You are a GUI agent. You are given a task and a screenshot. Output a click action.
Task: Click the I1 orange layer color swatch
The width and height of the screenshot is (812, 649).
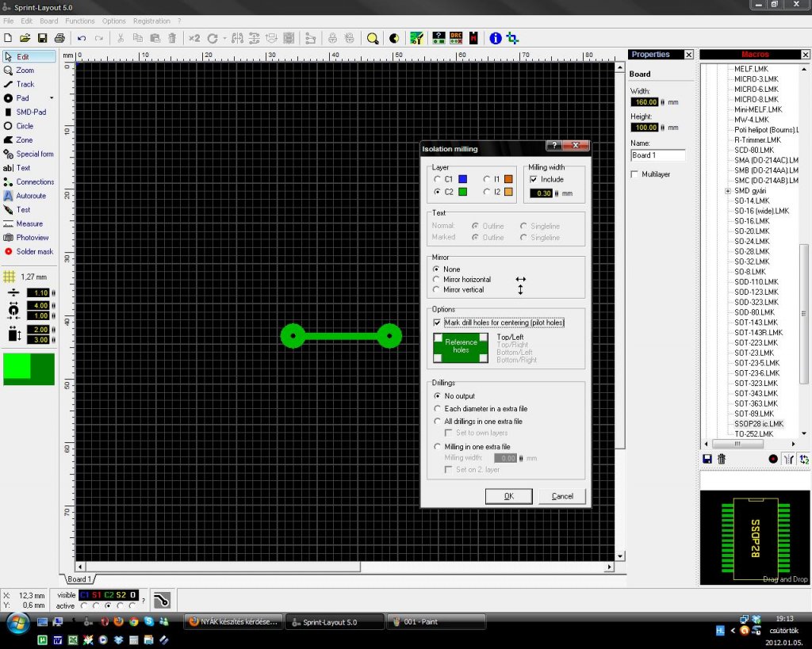tap(508, 179)
